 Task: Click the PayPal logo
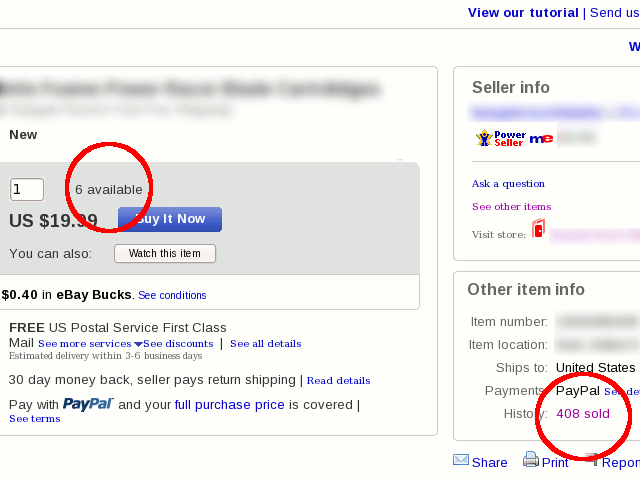click(x=88, y=404)
